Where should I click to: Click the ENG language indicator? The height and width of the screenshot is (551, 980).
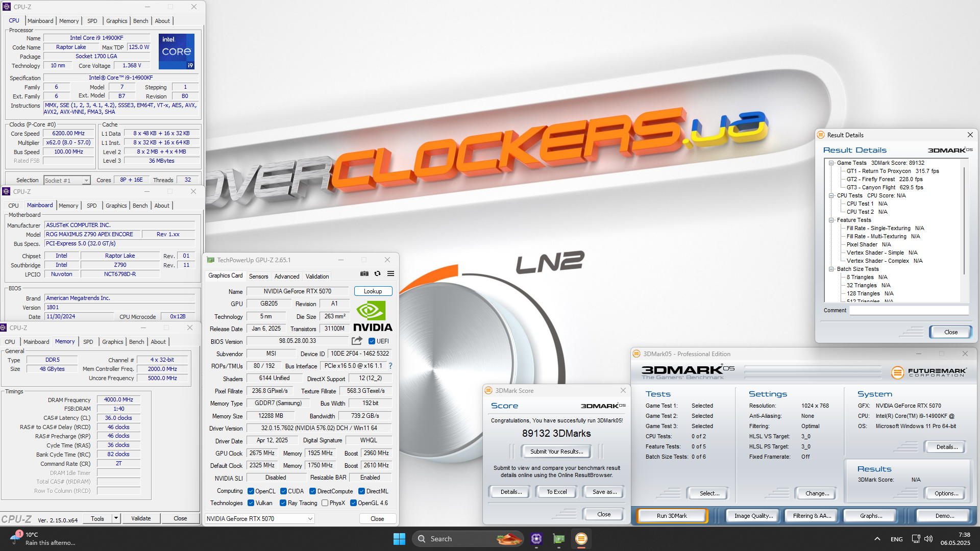coord(896,539)
